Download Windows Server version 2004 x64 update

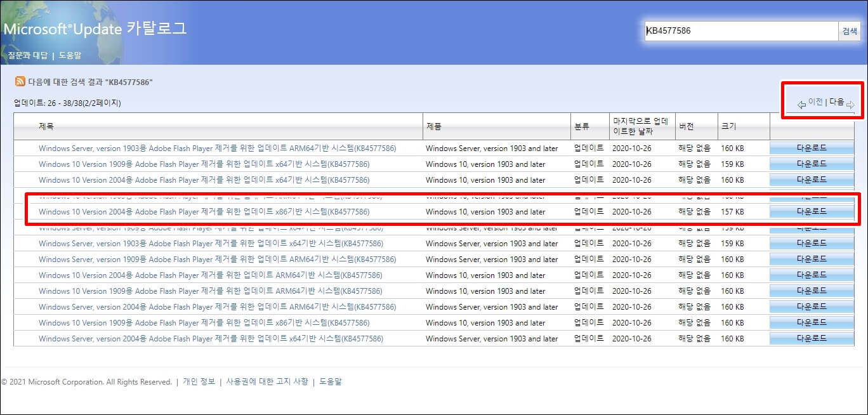click(812, 338)
